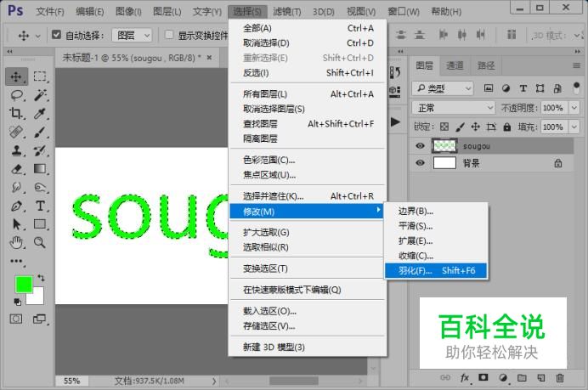Screen dimensions: 588x390
Task: Create a new layer group folder
Action: click(522, 377)
